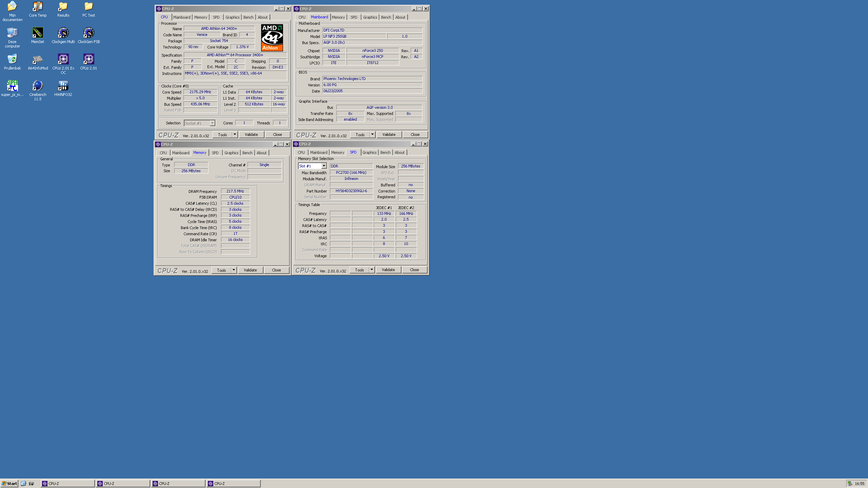Toggle Side Band Addressing enabled state

(350, 119)
